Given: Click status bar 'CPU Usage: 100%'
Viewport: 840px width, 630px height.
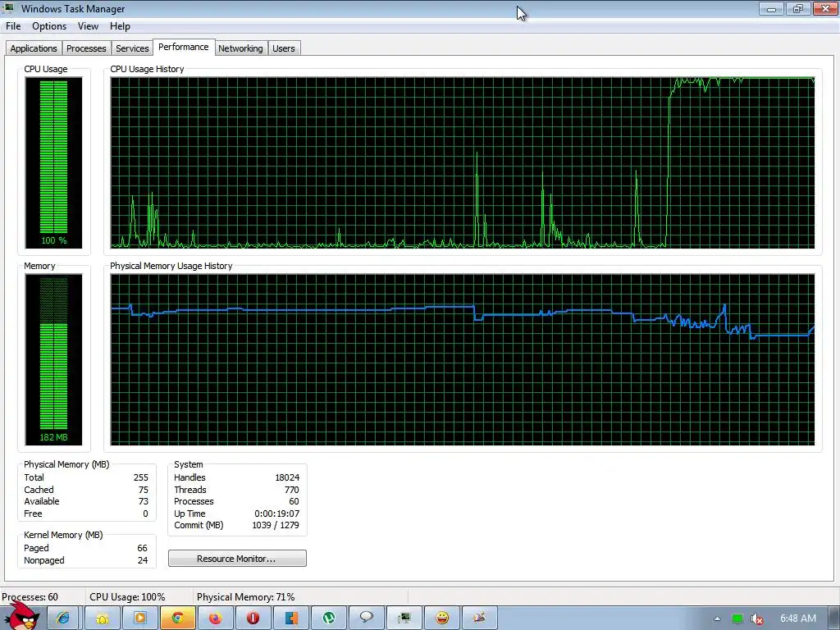Looking at the screenshot, I should pyautogui.click(x=127, y=597).
